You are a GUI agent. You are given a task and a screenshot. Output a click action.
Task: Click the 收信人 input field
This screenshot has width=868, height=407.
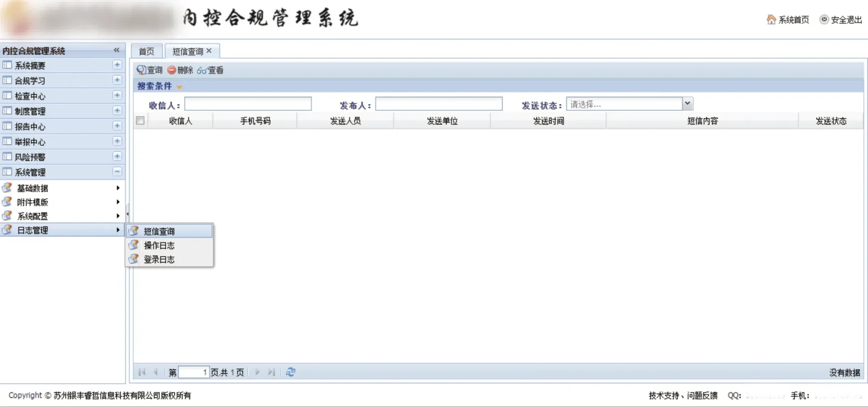tap(248, 104)
